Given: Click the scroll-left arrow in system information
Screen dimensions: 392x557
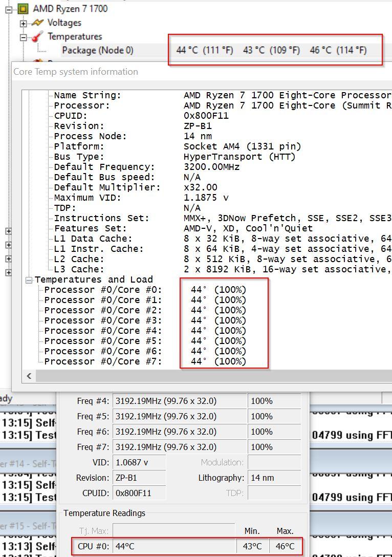Looking at the screenshot, I should click(29, 376).
